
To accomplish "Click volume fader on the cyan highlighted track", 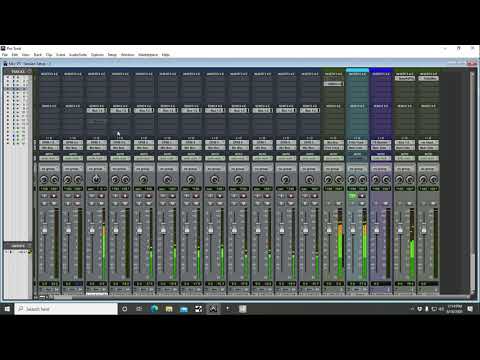I will (353, 230).
